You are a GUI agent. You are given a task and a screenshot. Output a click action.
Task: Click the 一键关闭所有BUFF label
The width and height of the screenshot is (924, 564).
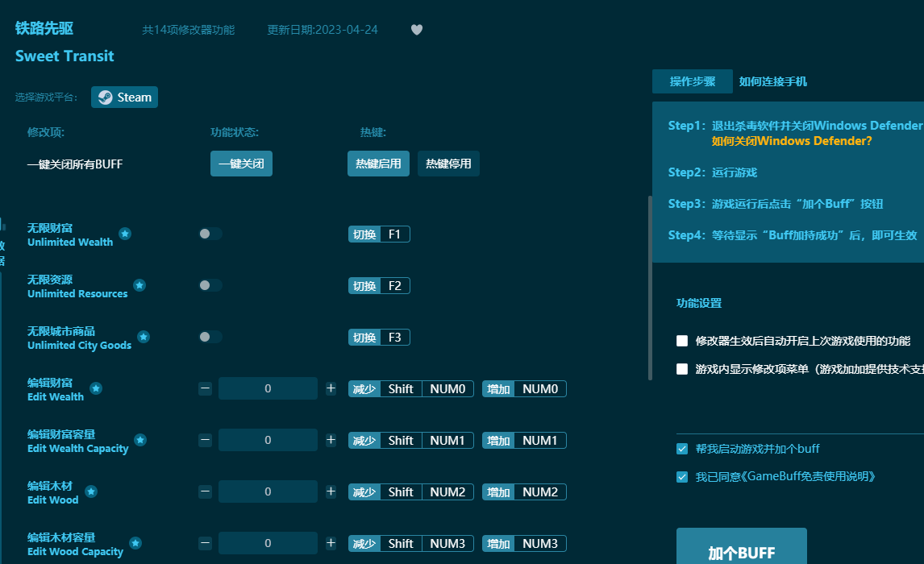(x=75, y=164)
